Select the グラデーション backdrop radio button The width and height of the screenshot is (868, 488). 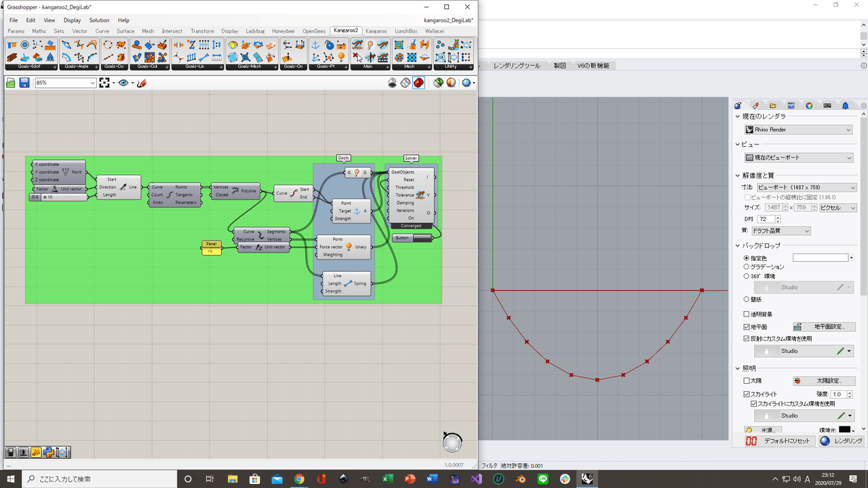(x=747, y=267)
